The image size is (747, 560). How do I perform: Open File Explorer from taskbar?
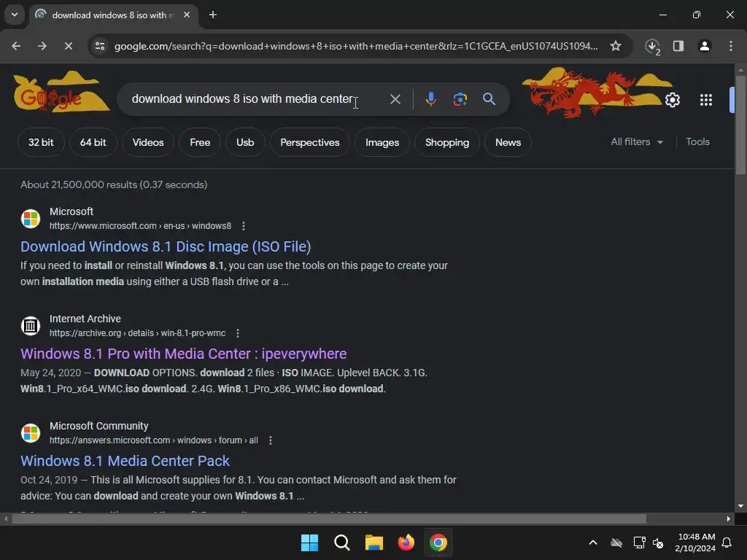(x=374, y=542)
